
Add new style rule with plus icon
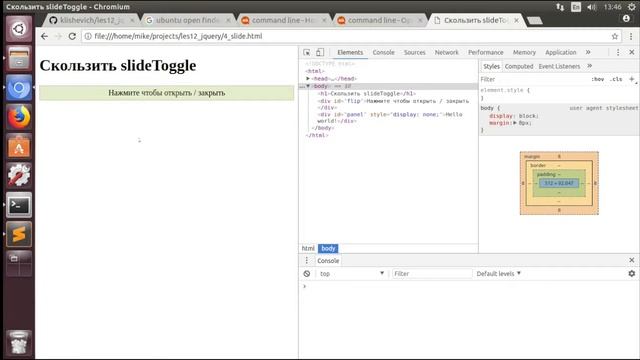(x=631, y=79)
